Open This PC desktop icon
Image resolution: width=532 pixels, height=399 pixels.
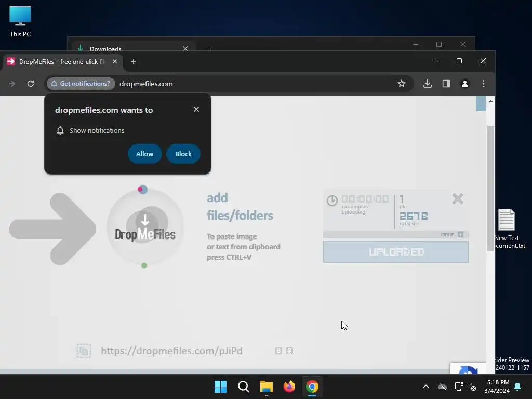click(20, 21)
